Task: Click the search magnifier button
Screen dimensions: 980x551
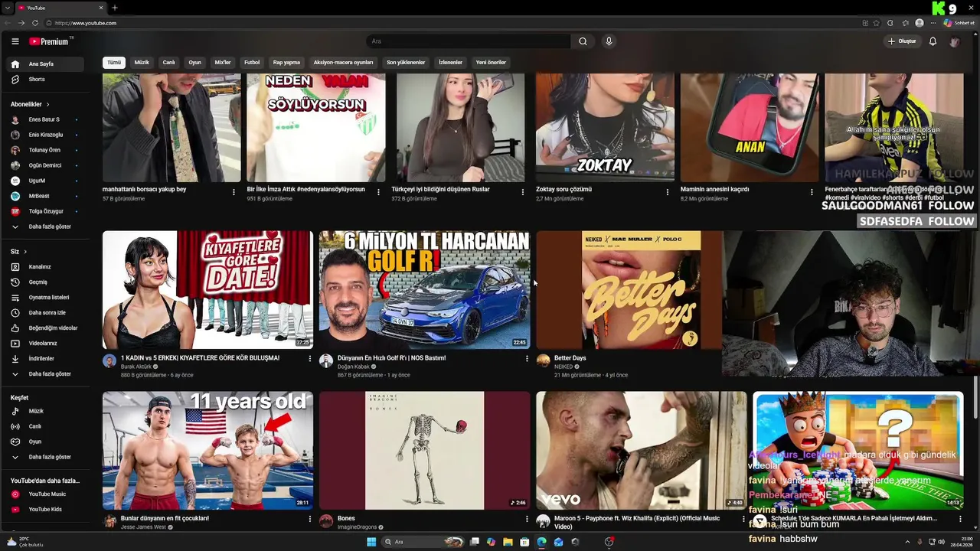Action: pyautogui.click(x=583, y=41)
